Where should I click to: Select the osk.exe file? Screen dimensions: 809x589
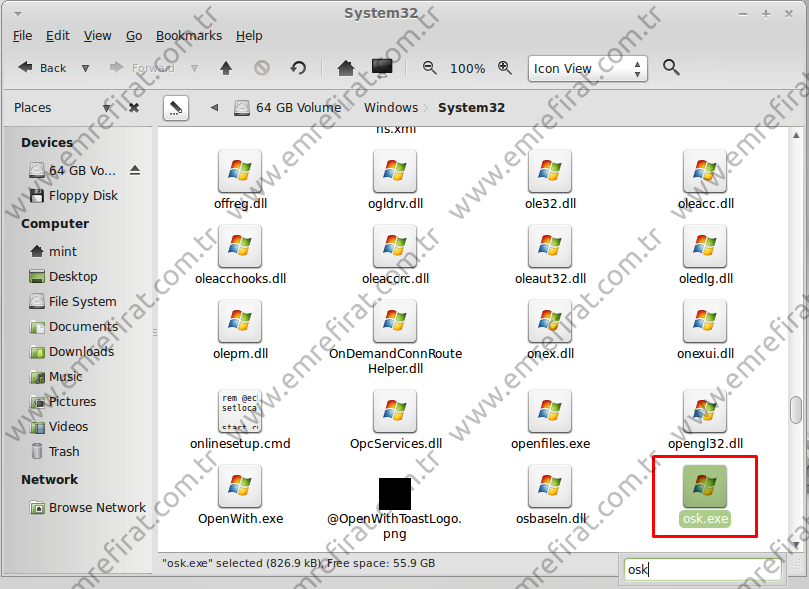[705, 495]
